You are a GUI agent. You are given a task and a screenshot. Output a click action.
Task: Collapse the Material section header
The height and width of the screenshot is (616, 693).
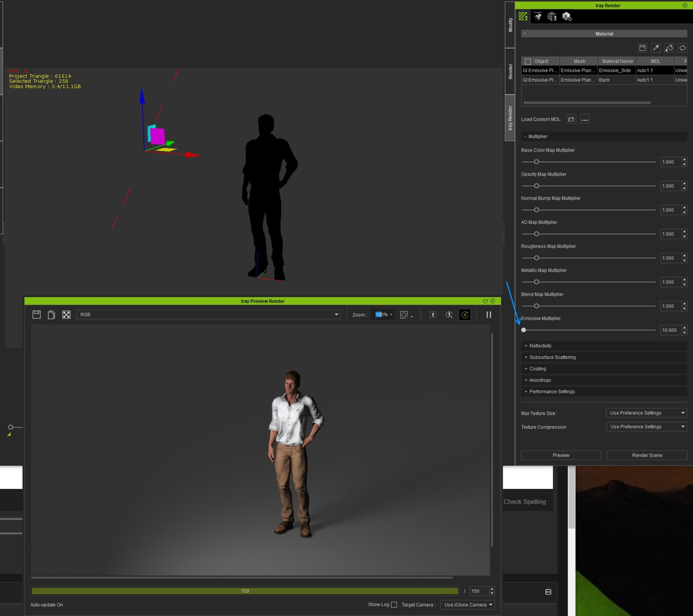[x=604, y=34]
